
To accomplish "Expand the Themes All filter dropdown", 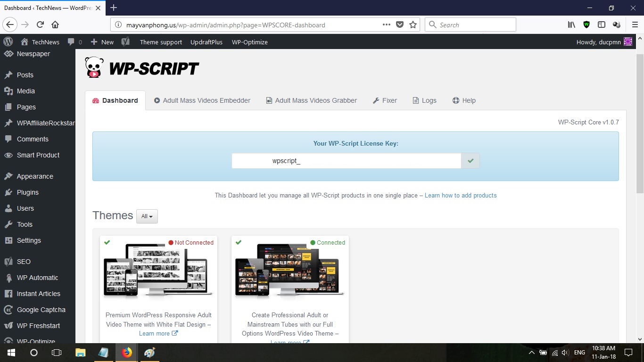I will [x=147, y=216].
